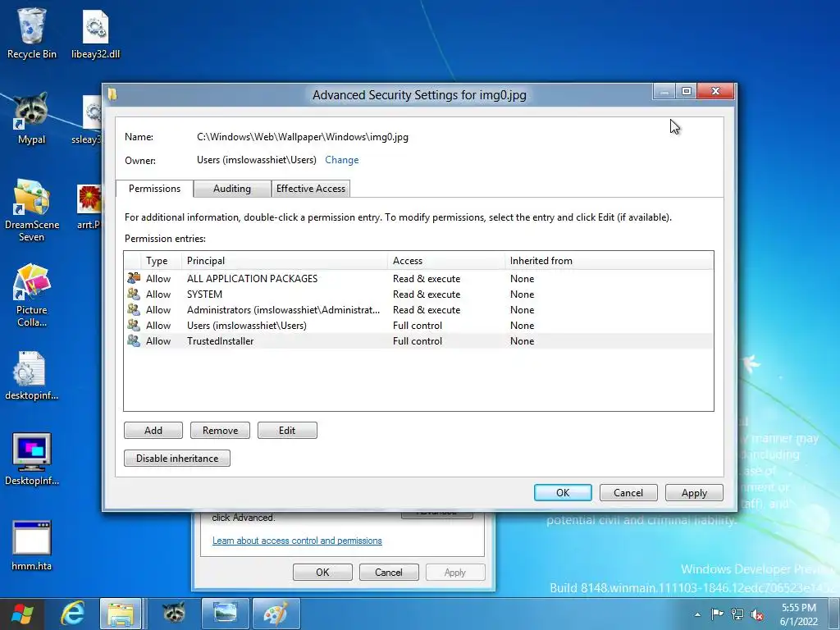840x630 pixels.
Task: Open network status tray icon
Action: click(737, 614)
